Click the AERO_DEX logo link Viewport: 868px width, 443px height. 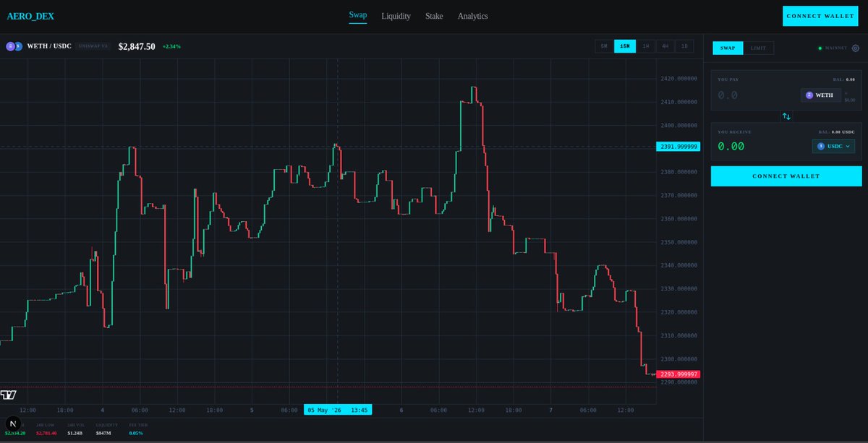point(30,16)
